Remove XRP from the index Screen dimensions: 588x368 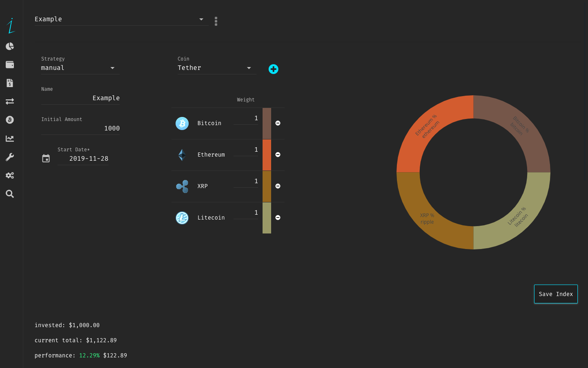[x=278, y=186]
